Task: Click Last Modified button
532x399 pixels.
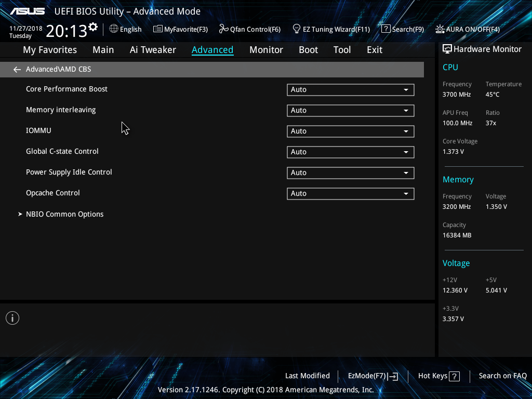Action: tap(308, 376)
